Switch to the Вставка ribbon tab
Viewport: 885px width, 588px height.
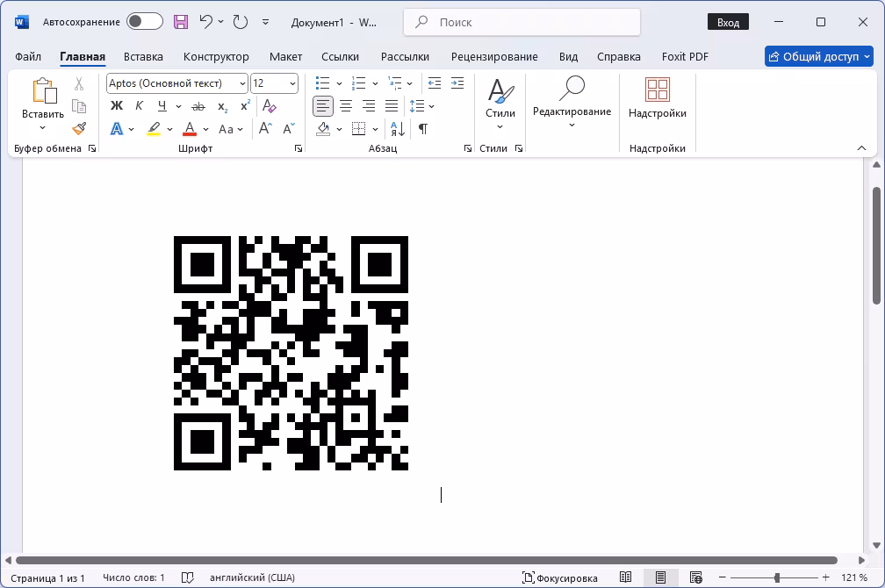143,56
